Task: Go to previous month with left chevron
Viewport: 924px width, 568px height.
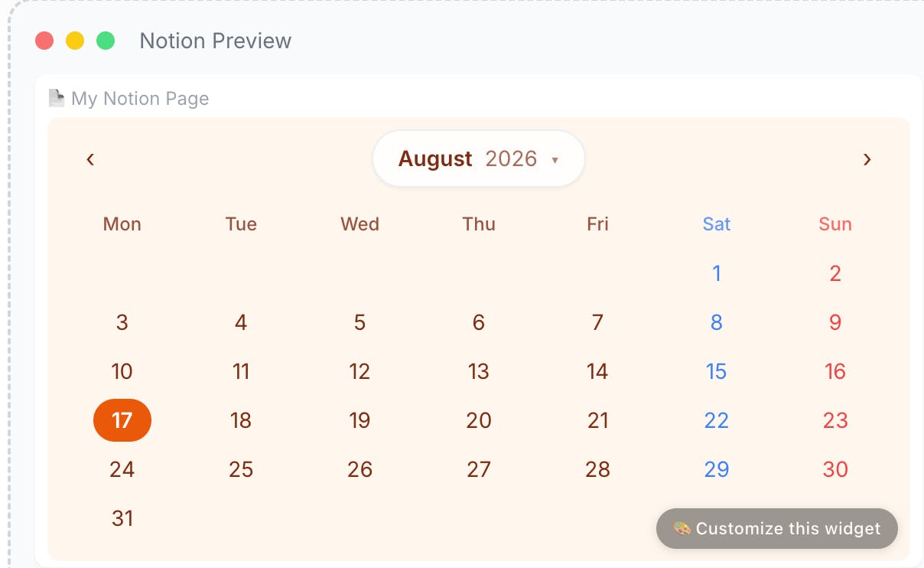Action: (90, 159)
